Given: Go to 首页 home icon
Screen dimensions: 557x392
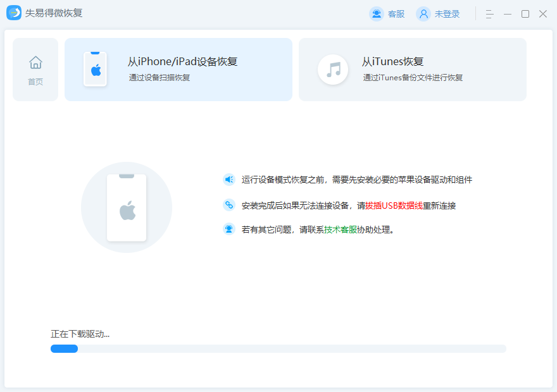Looking at the screenshot, I should click(35, 63).
